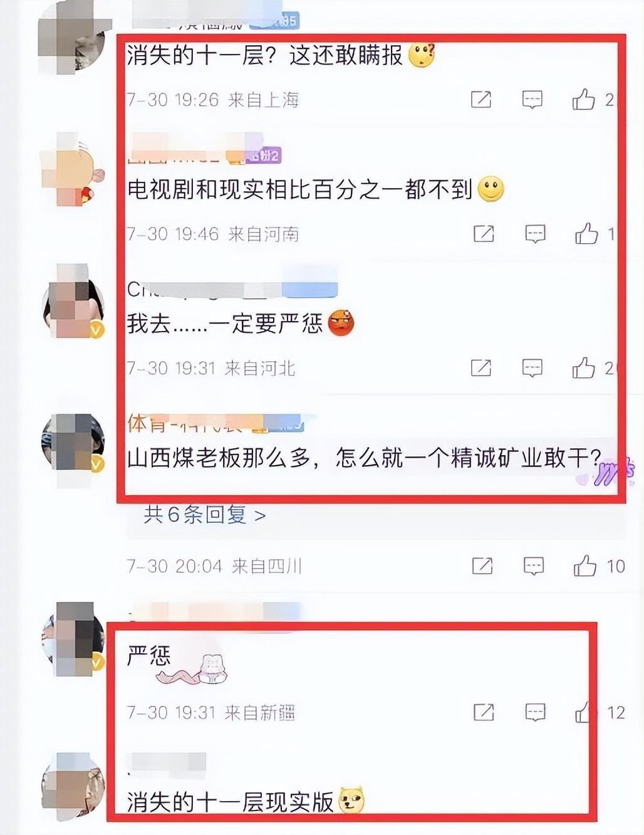Repost the 河北 comment posted at 19:31

point(481,368)
